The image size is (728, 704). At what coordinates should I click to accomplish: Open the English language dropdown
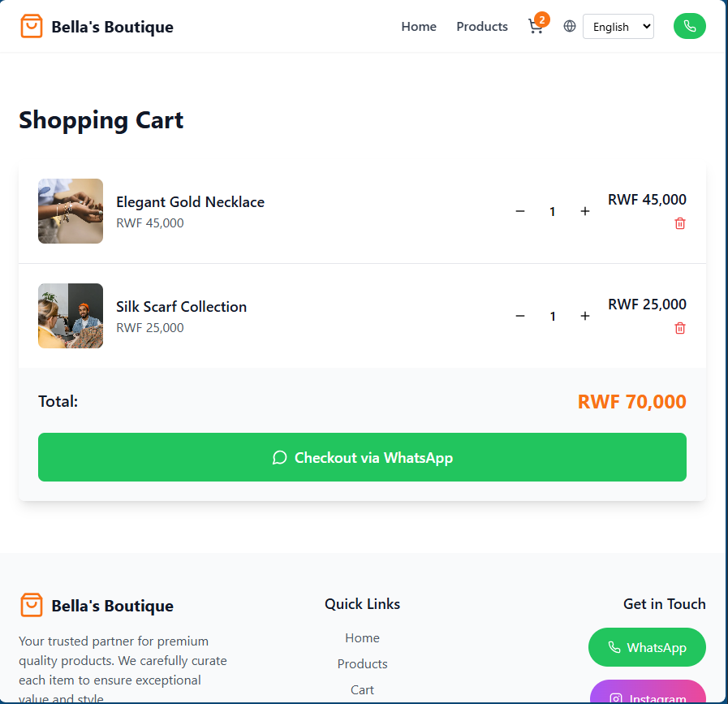pyautogui.click(x=618, y=26)
